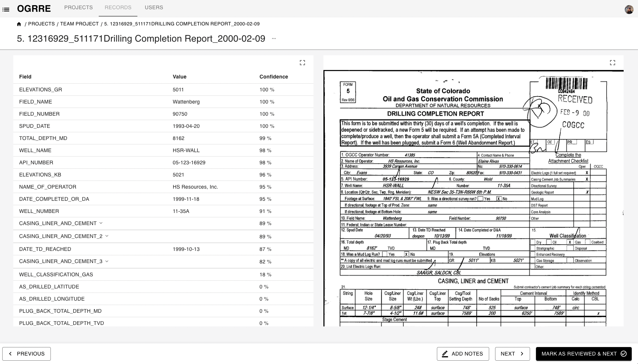
Task: Click the Confidence column header
Action: [274, 77]
